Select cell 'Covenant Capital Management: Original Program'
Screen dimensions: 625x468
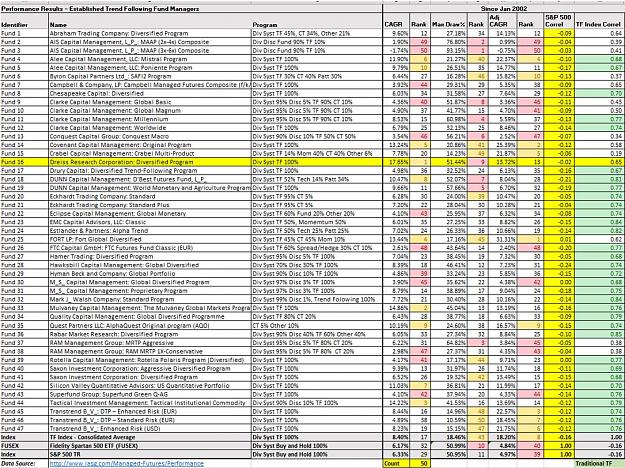150,145
